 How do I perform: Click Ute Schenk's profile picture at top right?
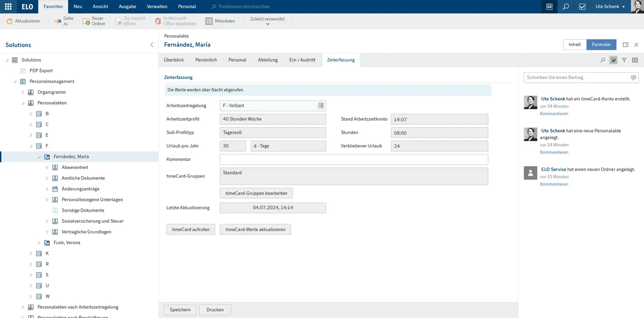coord(637,6)
